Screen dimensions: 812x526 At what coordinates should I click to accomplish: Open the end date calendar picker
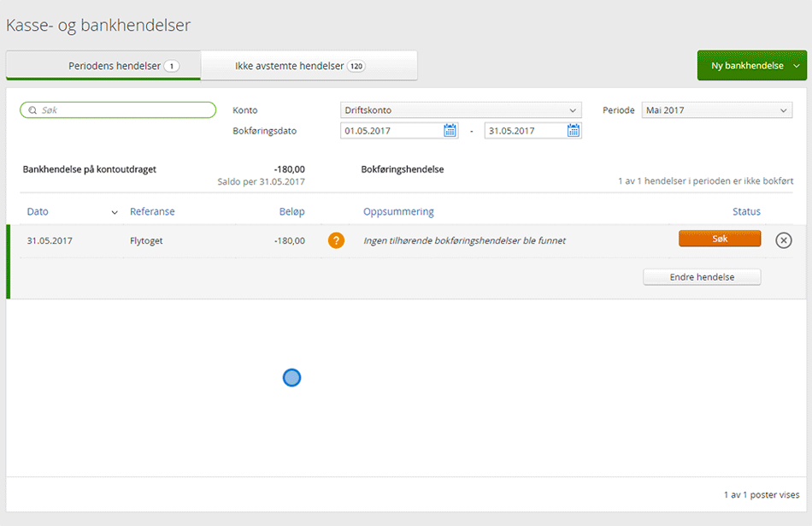(x=573, y=131)
